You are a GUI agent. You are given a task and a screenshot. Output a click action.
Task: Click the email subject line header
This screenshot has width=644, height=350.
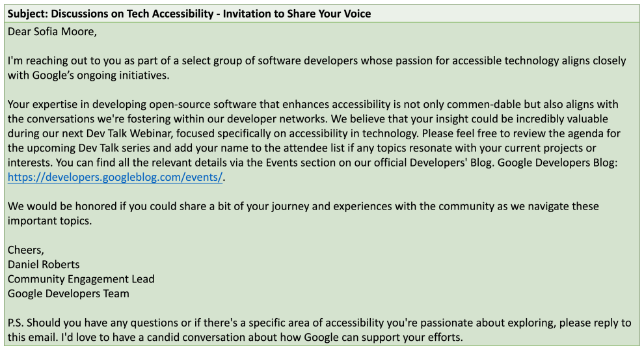coord(322,14)
